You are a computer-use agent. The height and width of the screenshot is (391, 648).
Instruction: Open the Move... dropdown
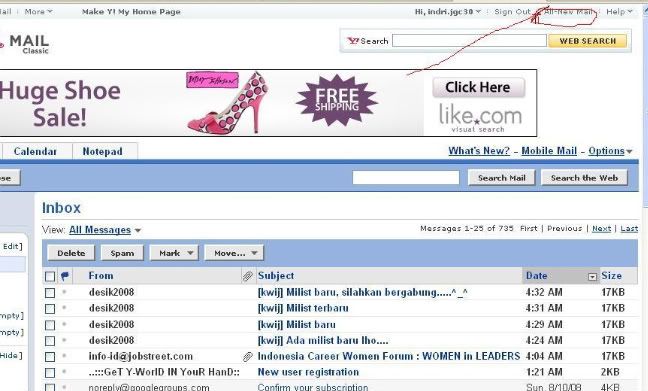[234, 253]
